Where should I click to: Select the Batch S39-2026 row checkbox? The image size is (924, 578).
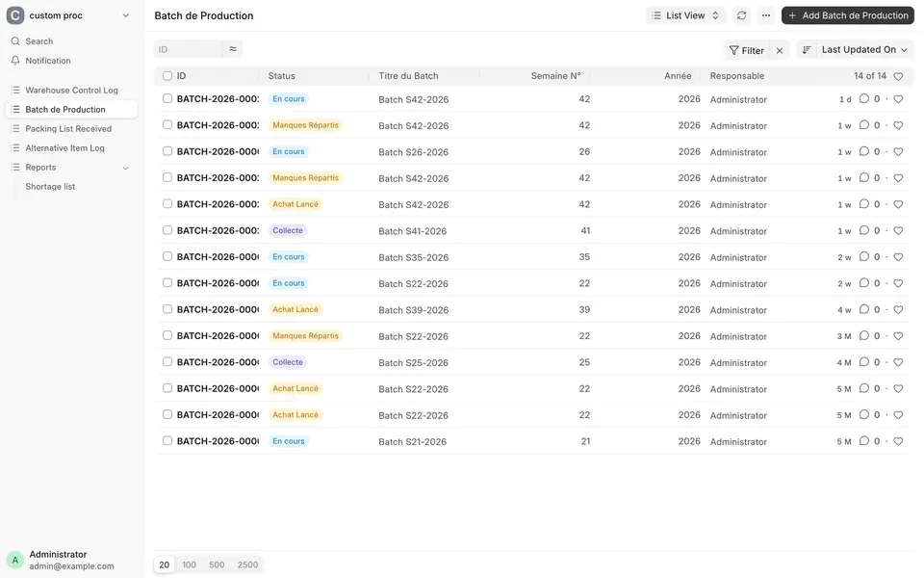click(167, 309)
